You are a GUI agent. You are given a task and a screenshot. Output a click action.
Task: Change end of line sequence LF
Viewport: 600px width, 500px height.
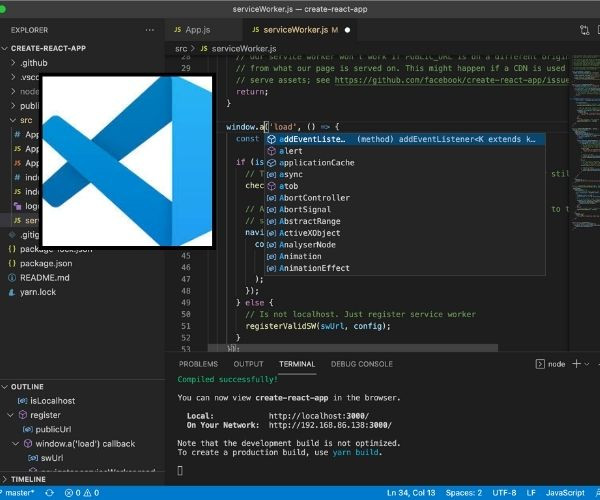click(x=531, y=493)
